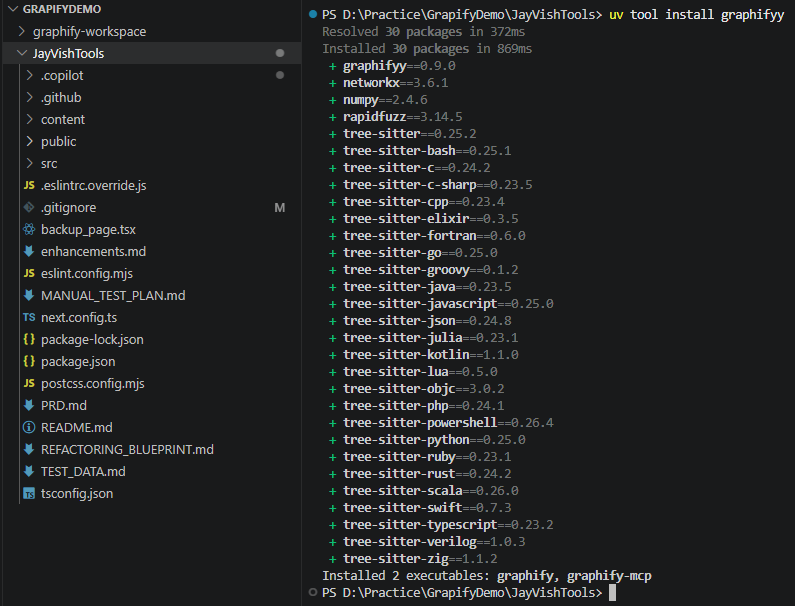This screenshot has height=606, width=795.
Task: Click the networkx==3.6.1 terminal line
Action: [388, 83]
